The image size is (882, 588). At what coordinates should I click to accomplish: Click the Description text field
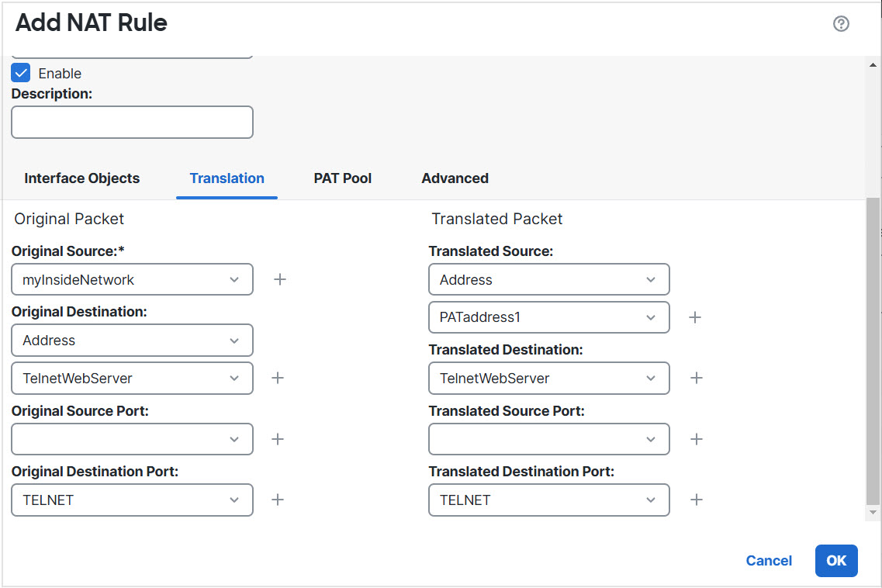click(x=132, y=123)
